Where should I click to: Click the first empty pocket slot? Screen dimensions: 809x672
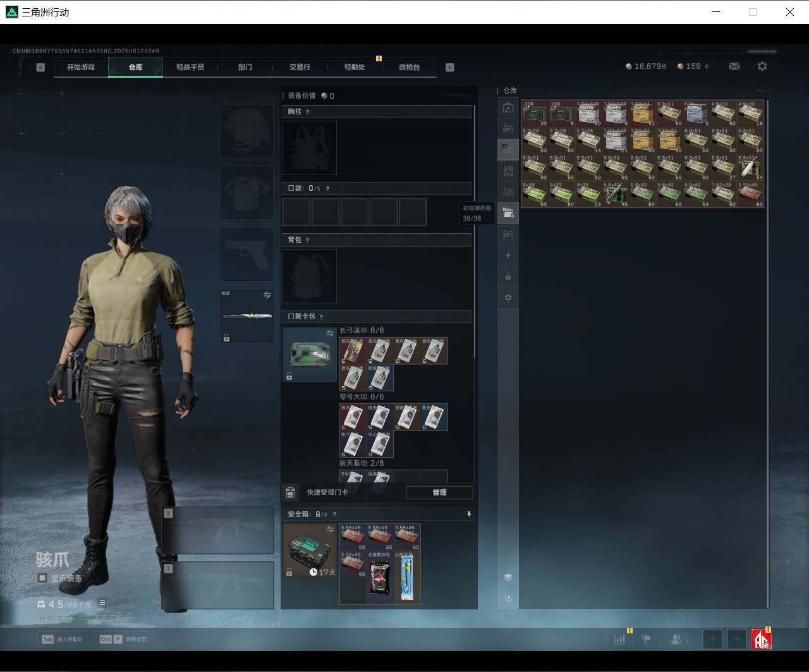(x=296, y=212)
